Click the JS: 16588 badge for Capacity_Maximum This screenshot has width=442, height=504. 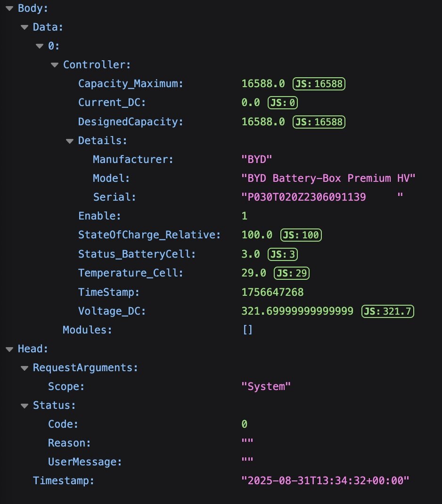(319, 84)
